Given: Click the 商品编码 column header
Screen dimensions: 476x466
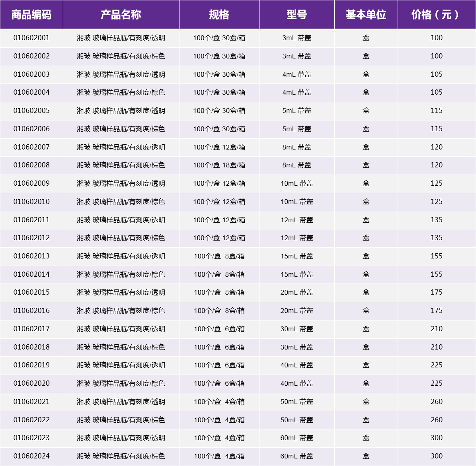Looking at the screenshot, I should (x=31, y=15).
